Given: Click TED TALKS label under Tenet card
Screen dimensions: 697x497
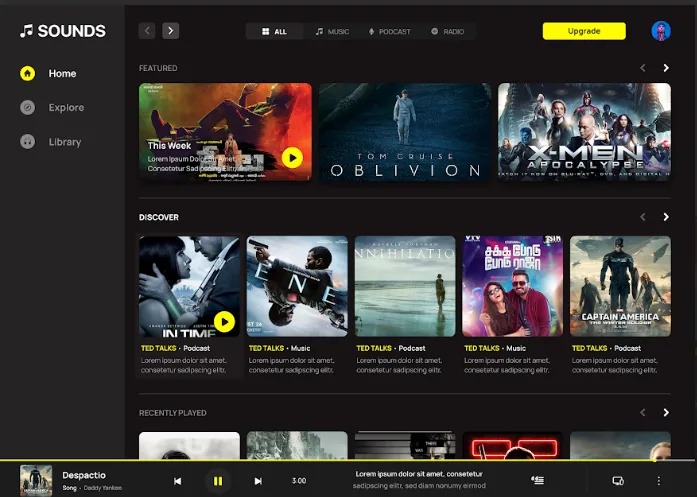Looking at the screenshot, I should pos(266,348).
